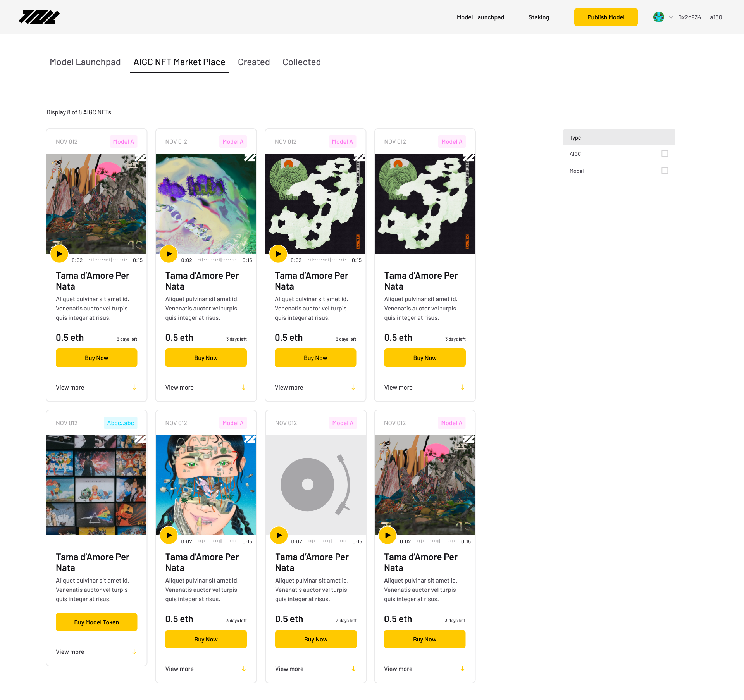Switch to the Created tab
744x700 pixels.
[x=254, y=62]
